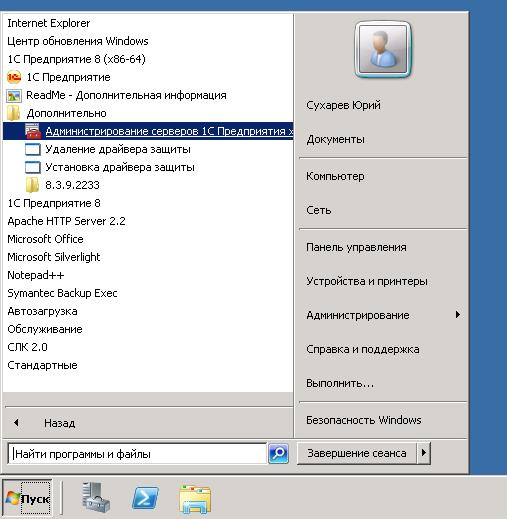The width and height of the screenshot is (507, 519).
Task: Open Документы
Action: (335, 139)
